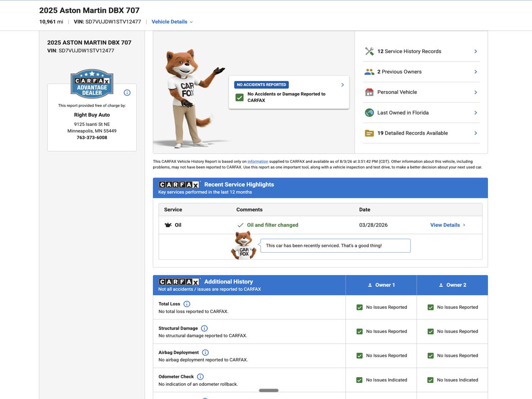Click Odometer Check Owner 2 check mark
This screenshot has width=532, height=399.
pyautogui.click(x=431, y=380)
